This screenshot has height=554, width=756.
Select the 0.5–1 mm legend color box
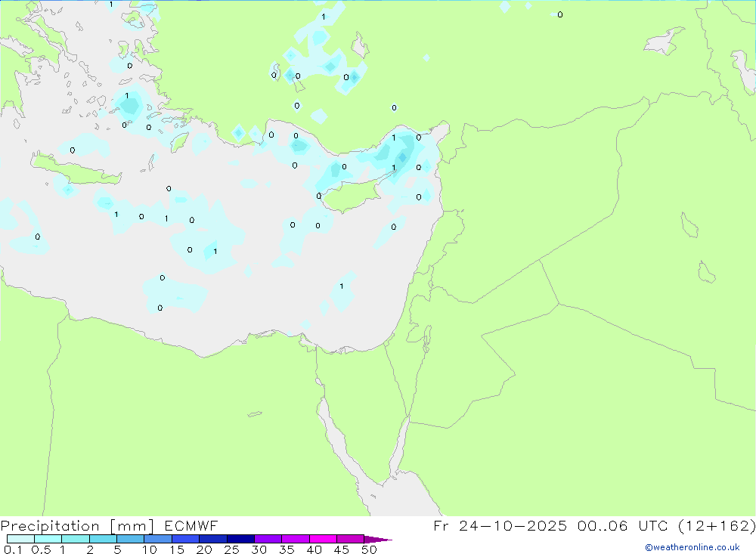(x=48, y=539)
